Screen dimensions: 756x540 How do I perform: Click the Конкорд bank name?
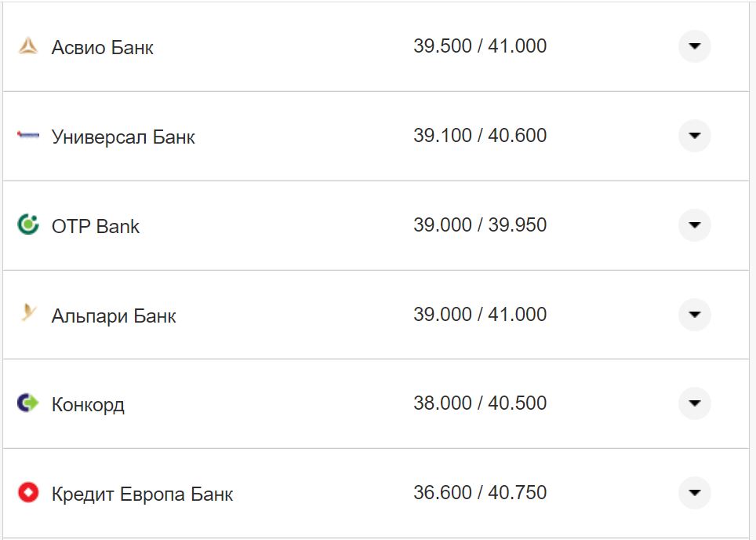coord(88,405)
